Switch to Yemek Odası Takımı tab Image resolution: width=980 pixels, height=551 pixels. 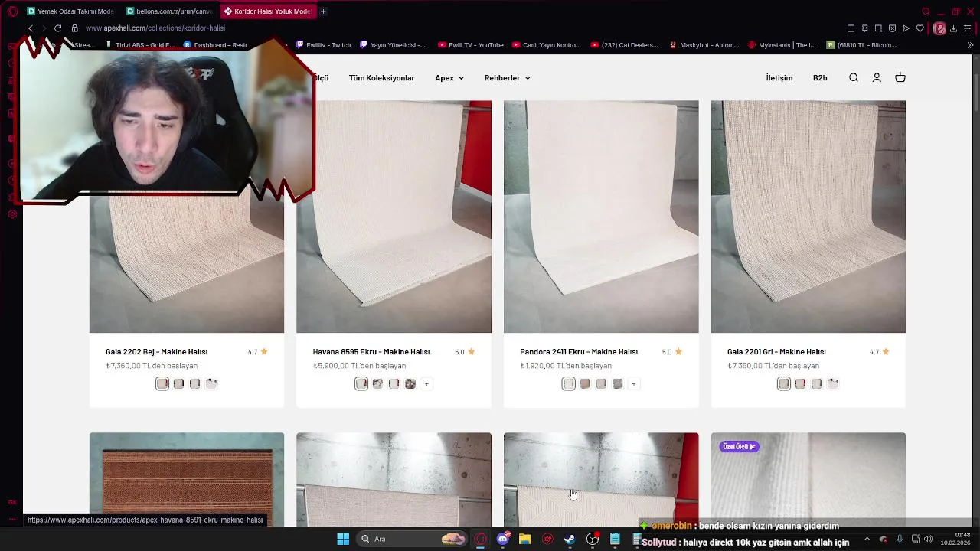[70, 11]
